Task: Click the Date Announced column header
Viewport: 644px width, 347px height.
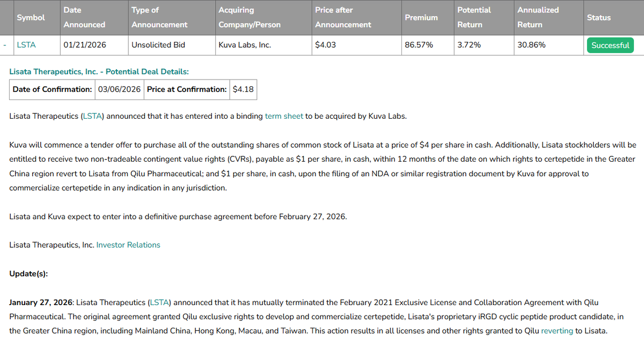Action: pos(93,18)
